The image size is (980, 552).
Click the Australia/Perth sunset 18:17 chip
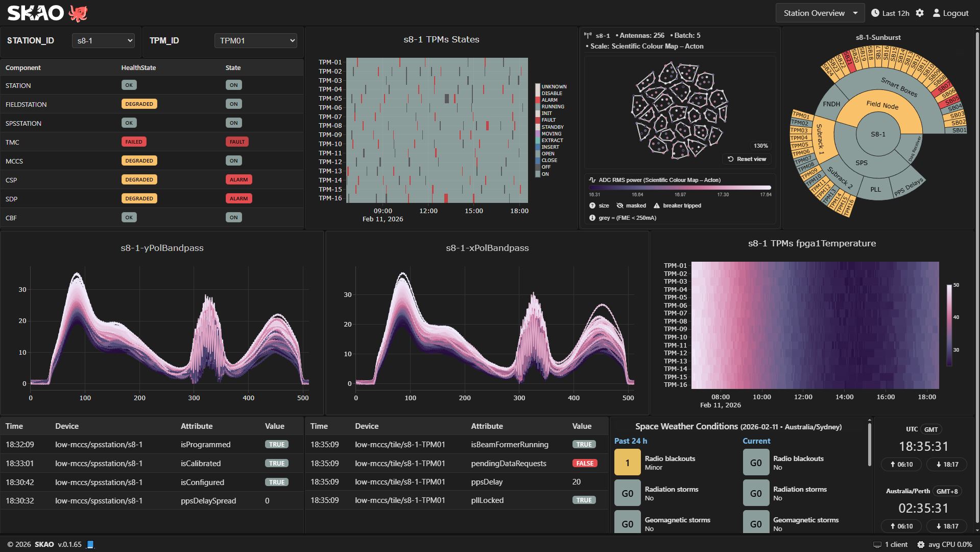(946, 526)
